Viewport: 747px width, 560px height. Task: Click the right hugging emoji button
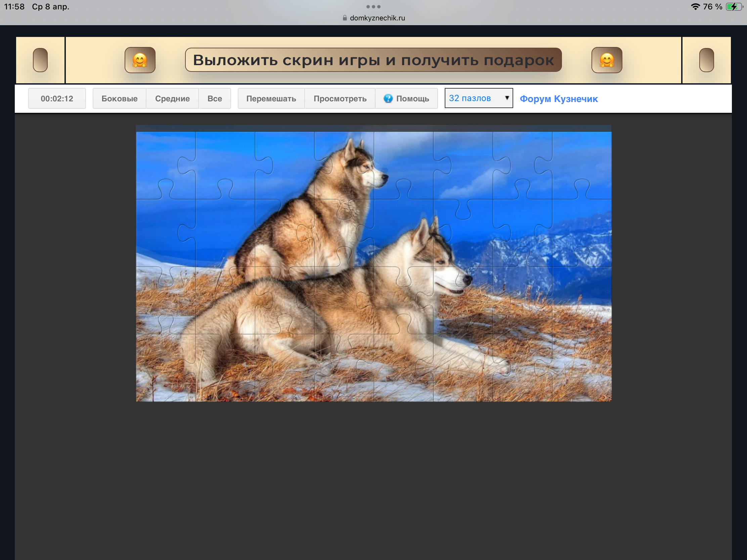607,60
